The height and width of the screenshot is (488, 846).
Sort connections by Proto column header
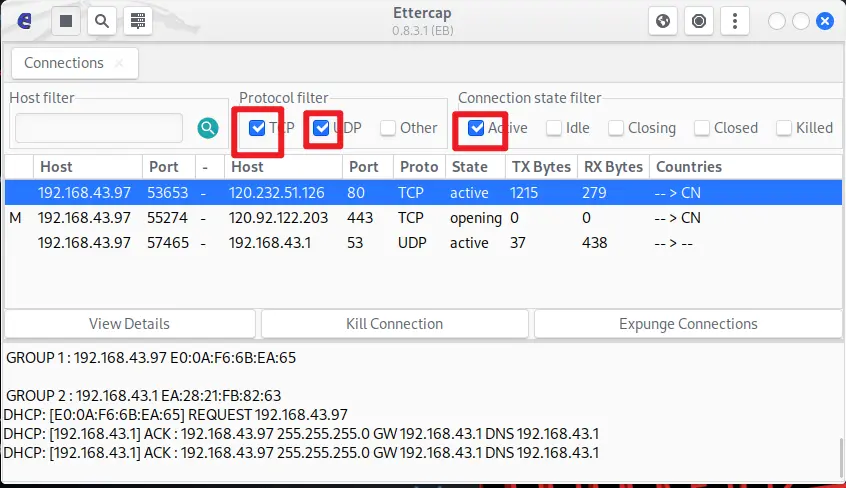pyautogui.click(x=418, y=167)
